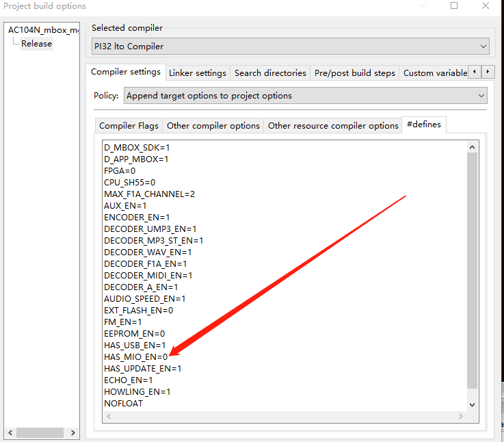This screenshot has height=442, width=504.
Task: Click the FPGA=0 define
Action: pyautogui.click(x=120, y=171)
